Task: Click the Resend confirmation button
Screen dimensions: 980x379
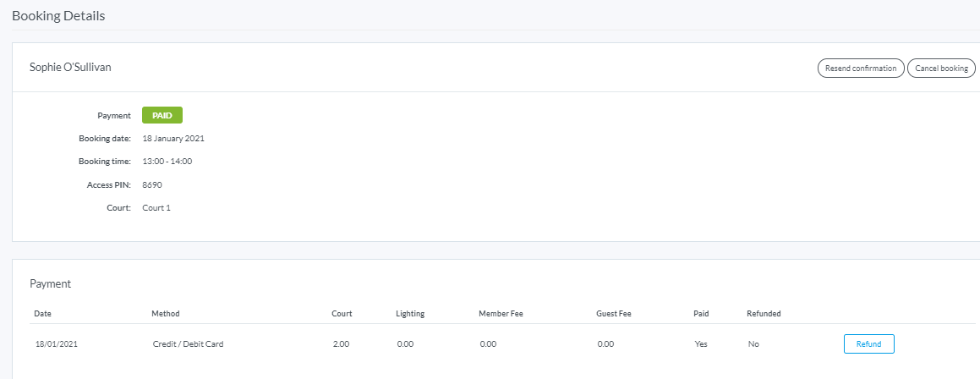Action: click(861, 69)
